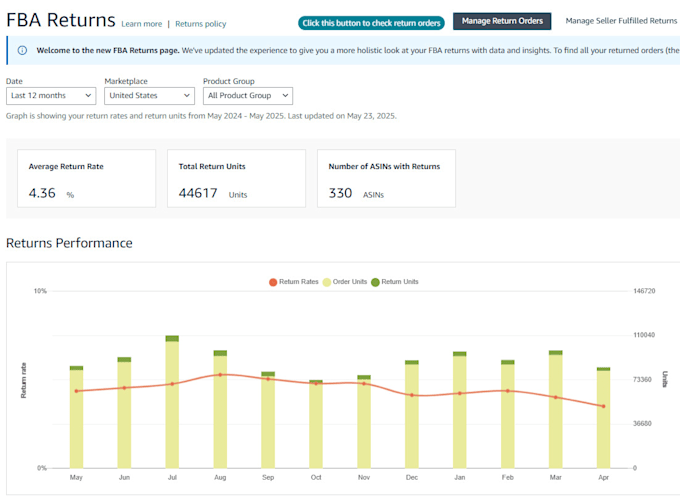This screenshot has height=497, width=680.
Task: Click the 110040 units axis value
Action: point(644,335)
